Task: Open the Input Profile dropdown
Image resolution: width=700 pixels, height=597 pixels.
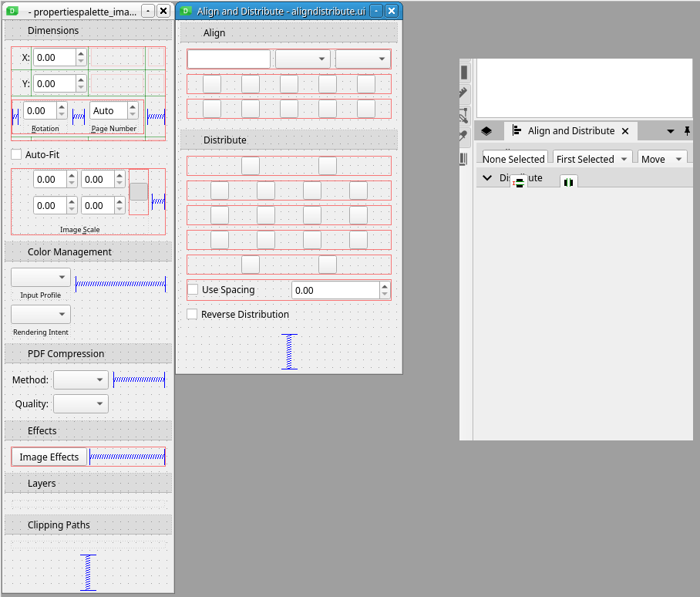Action: click(41, 278)
